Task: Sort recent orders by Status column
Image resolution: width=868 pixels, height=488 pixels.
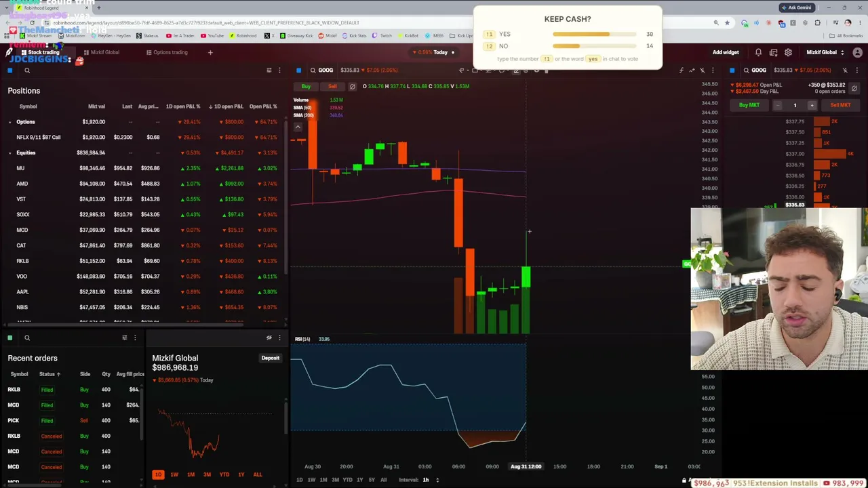Action: coord(50,374)
